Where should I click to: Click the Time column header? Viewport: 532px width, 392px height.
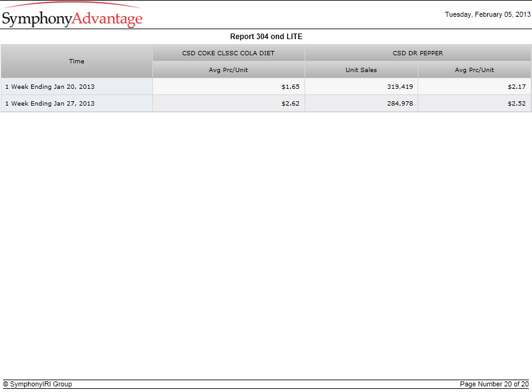tap(76, 62)
